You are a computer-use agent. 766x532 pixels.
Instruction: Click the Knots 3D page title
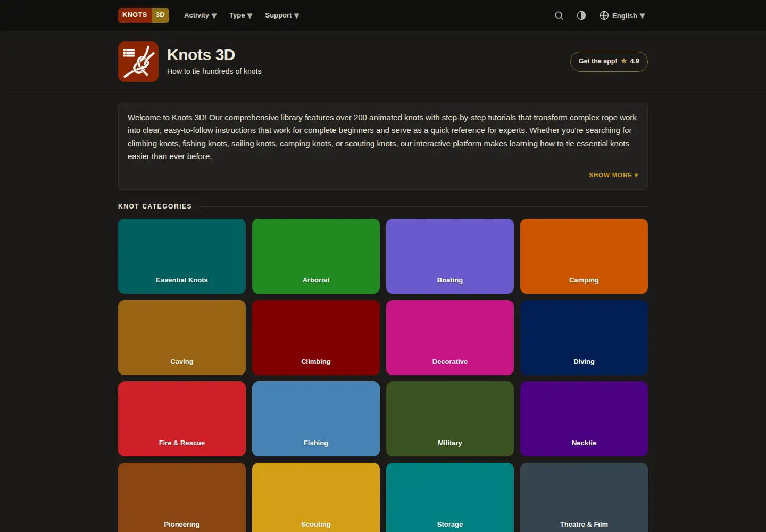pyautogui.click(x=201, y=55)
